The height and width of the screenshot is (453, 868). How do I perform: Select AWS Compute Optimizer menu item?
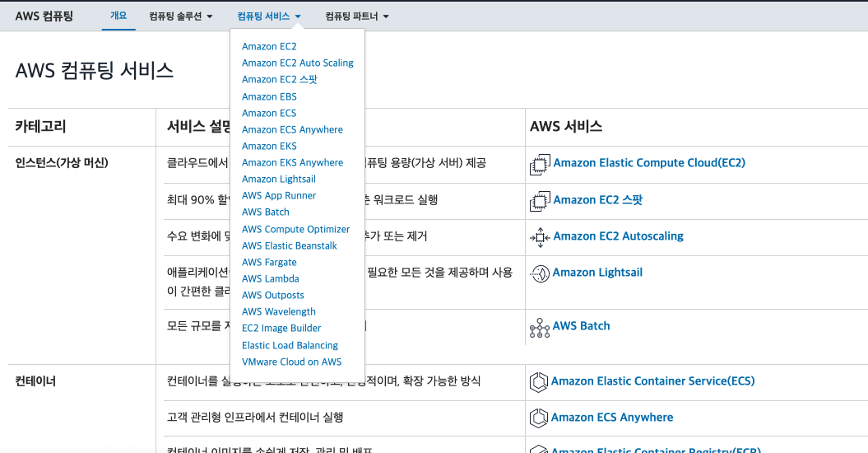[x=295, y=230]
